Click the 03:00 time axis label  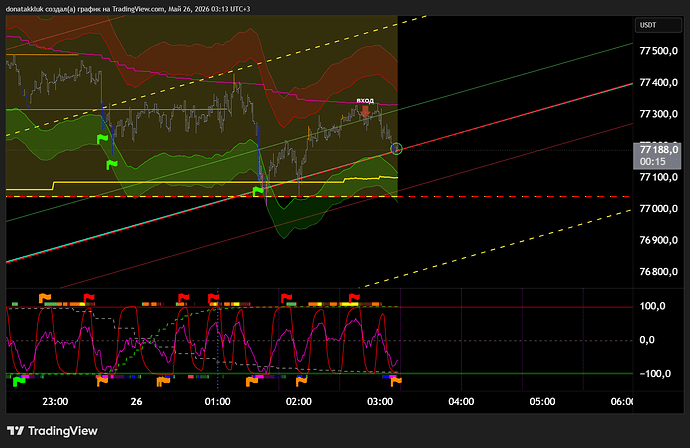click(380, 402)
